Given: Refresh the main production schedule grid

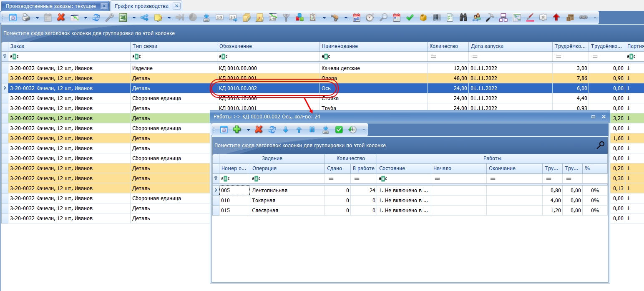Looking at the screenshot, I should 96,18.
